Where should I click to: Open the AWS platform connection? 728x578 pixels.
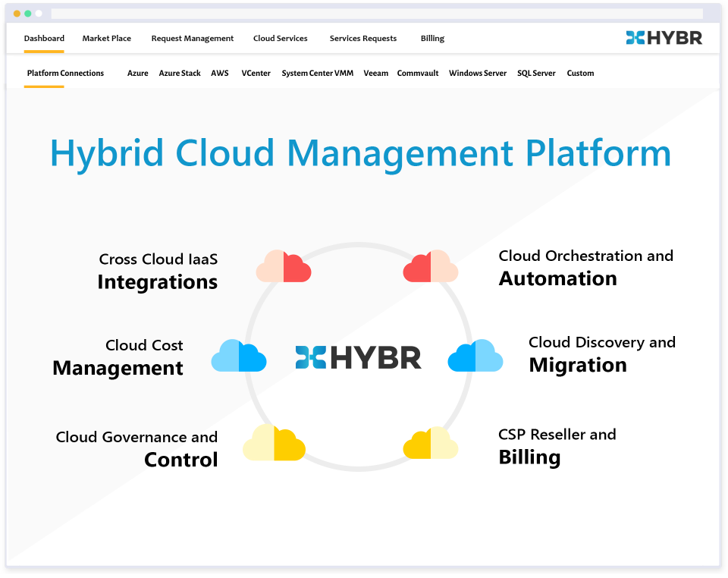click(219, 73)
